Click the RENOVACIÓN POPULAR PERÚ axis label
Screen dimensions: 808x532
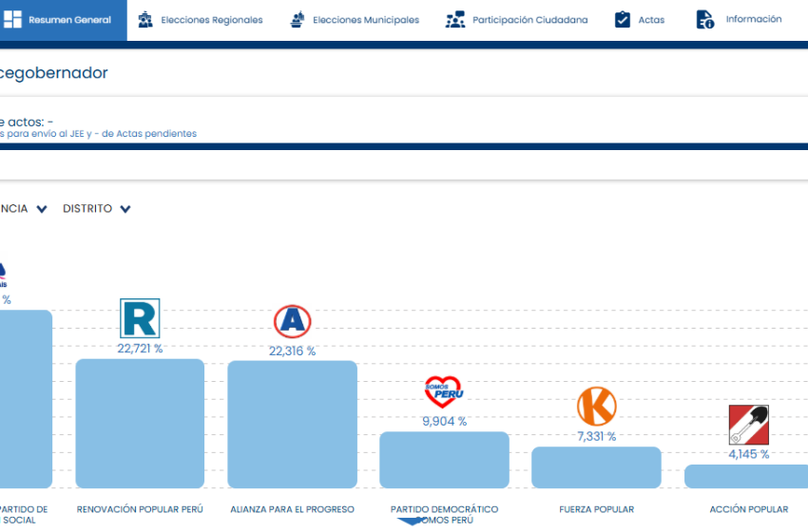point(140,509)
